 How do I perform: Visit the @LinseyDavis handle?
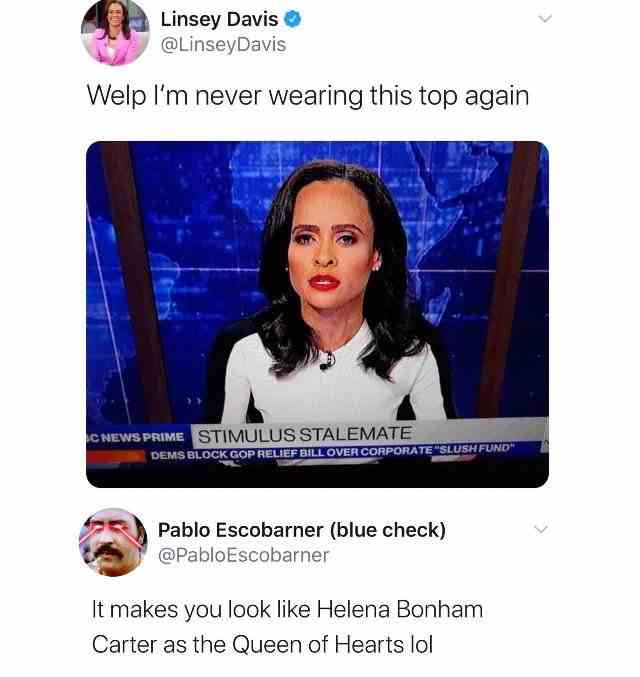pyautogui.click(x=223, y=45)
